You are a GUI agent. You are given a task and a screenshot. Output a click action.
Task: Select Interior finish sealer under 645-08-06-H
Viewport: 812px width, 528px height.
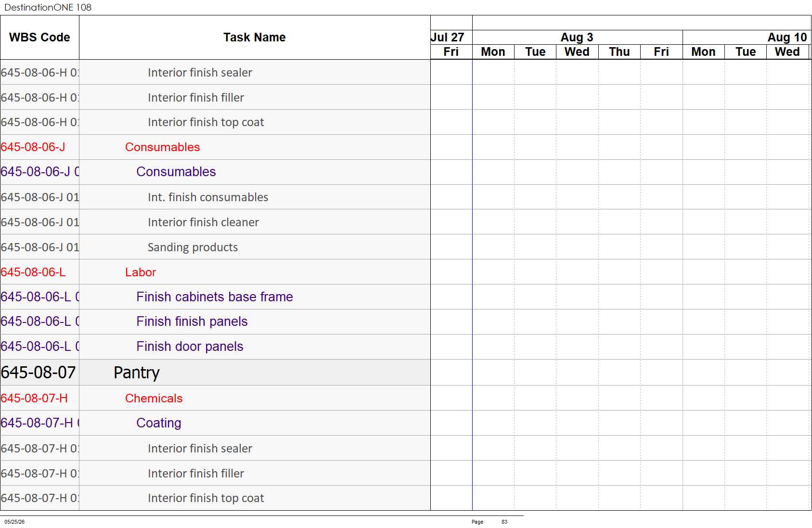(200, 73)
